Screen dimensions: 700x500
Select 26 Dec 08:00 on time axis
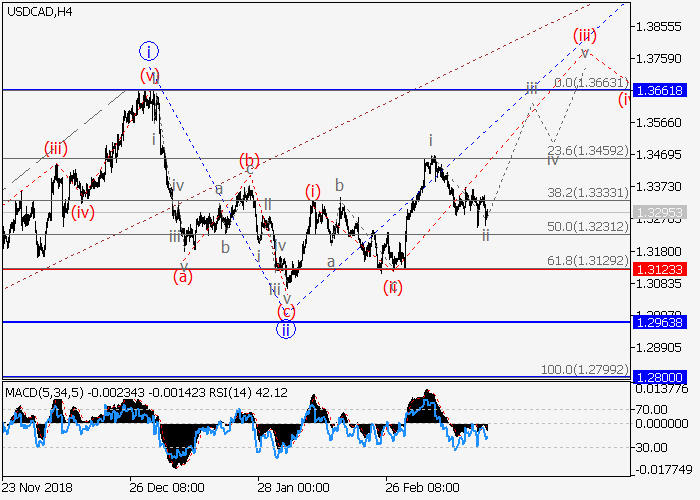tap(167, 489)
